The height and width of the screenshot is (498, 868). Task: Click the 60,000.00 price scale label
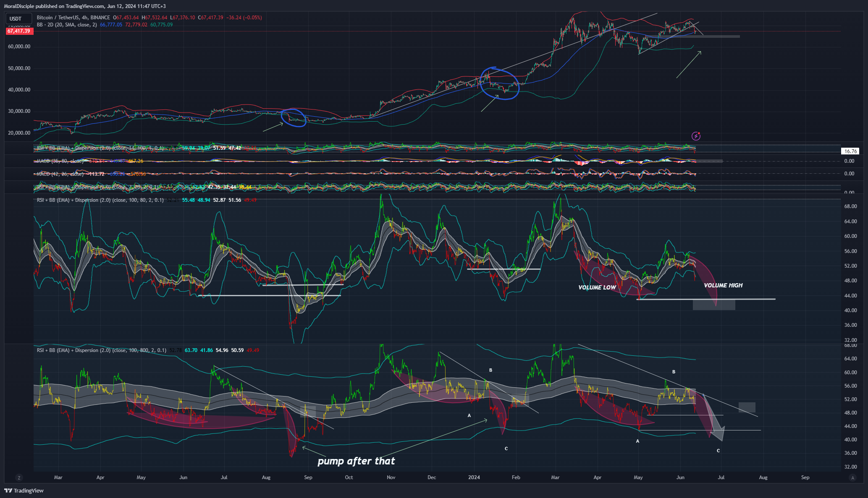click(19, 47)
